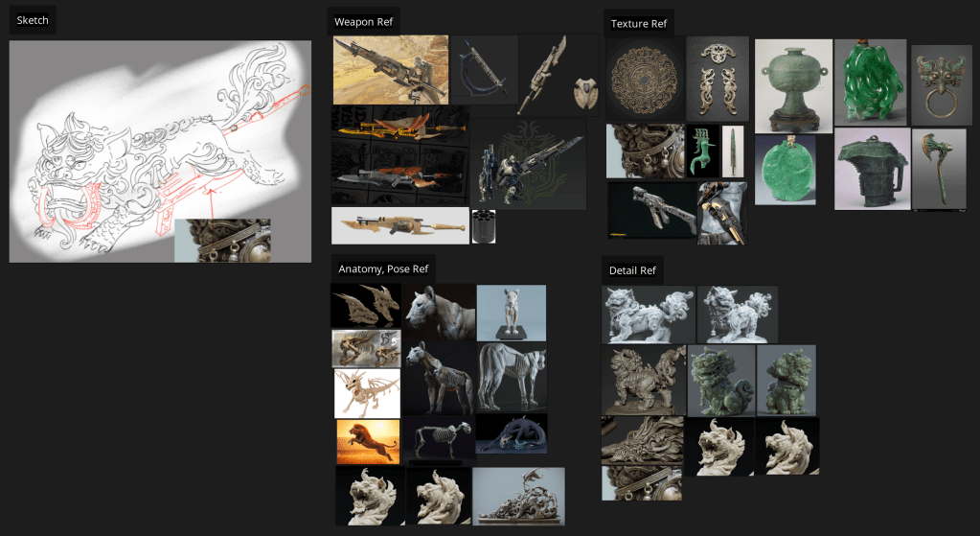
Task: Select the large lion-gun sketch drawing
Action: pos(160,151)
